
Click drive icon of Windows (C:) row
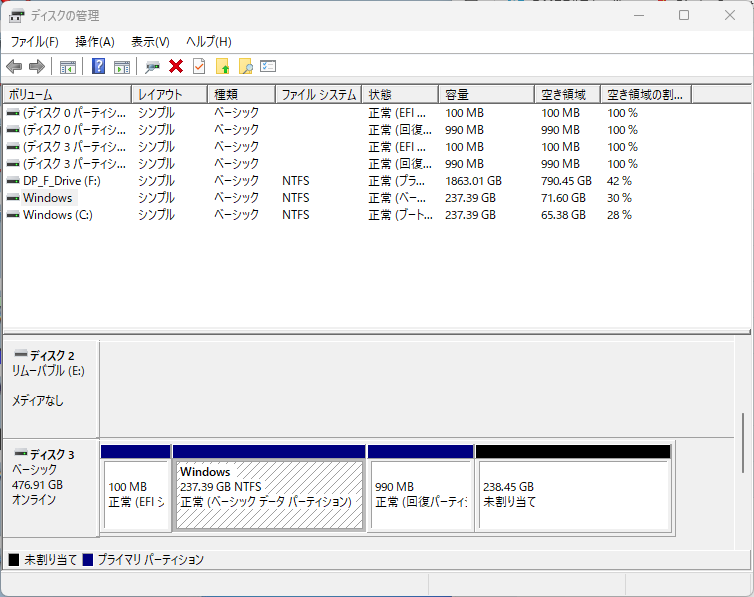tap(13, 215)
